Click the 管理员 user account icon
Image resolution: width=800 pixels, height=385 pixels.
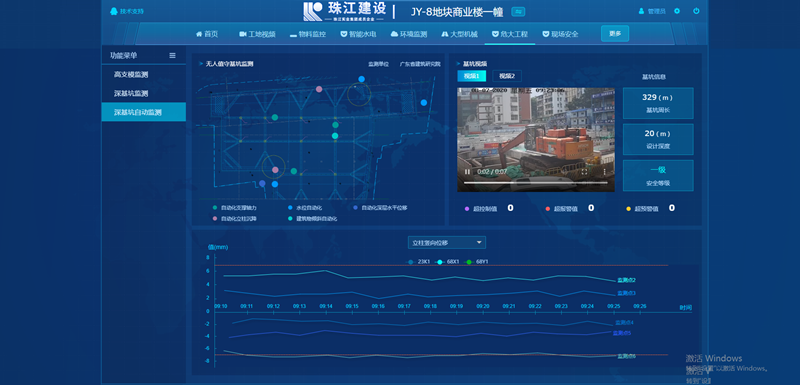click(641, 11)
